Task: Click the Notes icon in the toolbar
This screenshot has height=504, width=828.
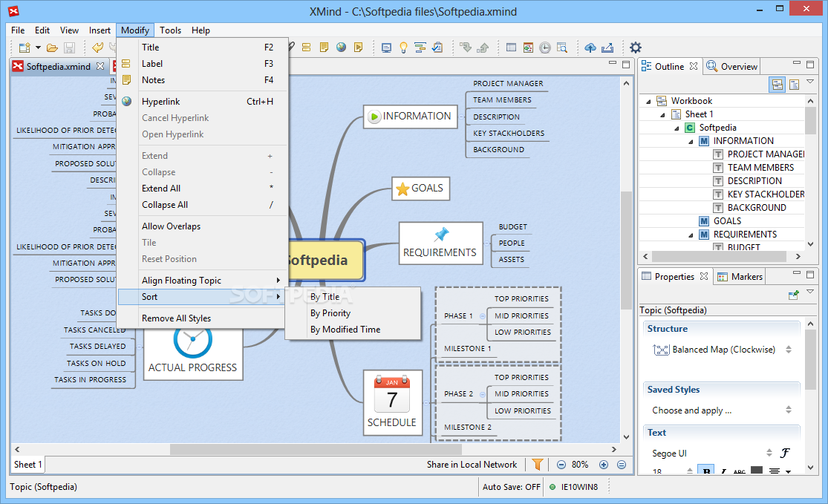Action: pyautogui.click(x=324, y=48)
